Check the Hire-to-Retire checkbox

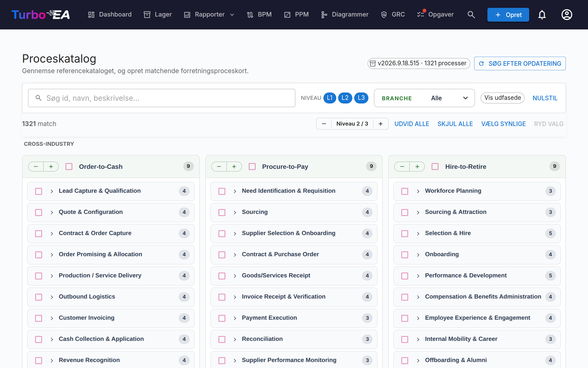pyautogui.click(x=435, y=167)
